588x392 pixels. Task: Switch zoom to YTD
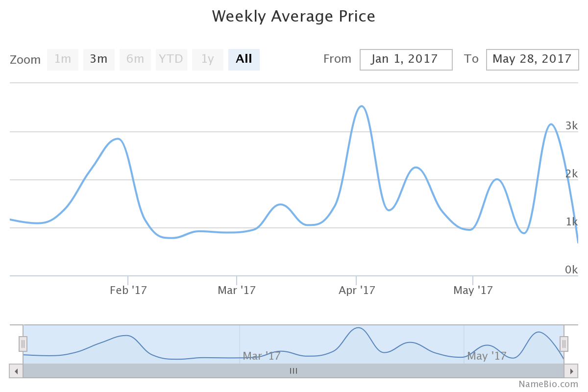point(171,60)
